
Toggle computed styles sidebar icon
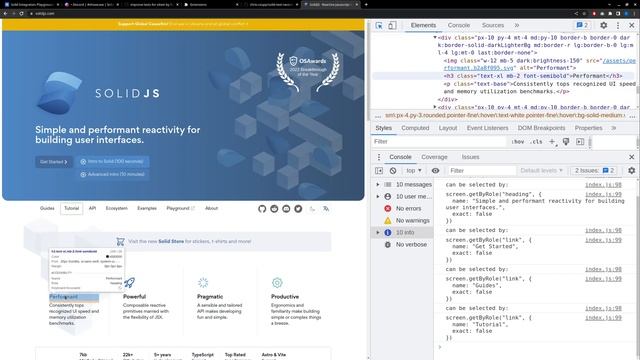580,142
